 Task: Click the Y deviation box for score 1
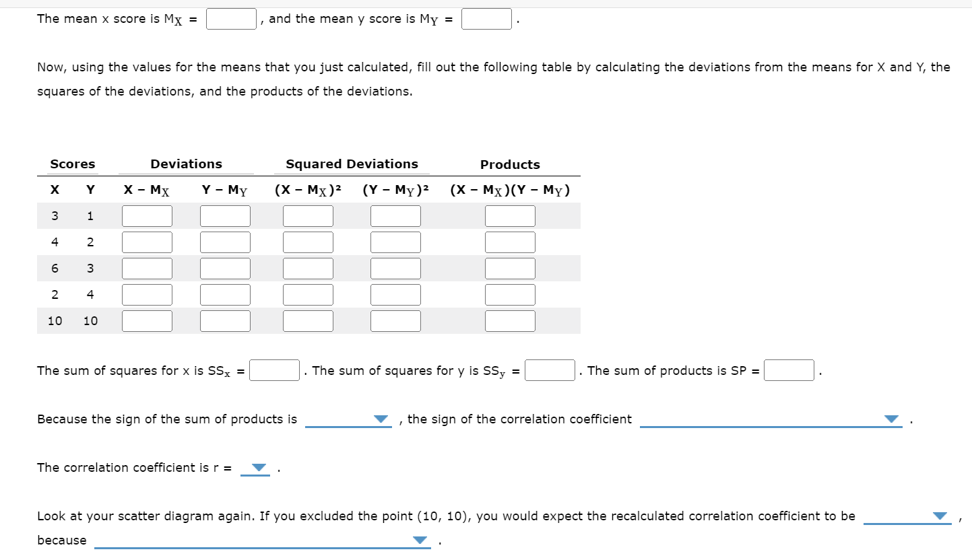[x=225, y=215]
